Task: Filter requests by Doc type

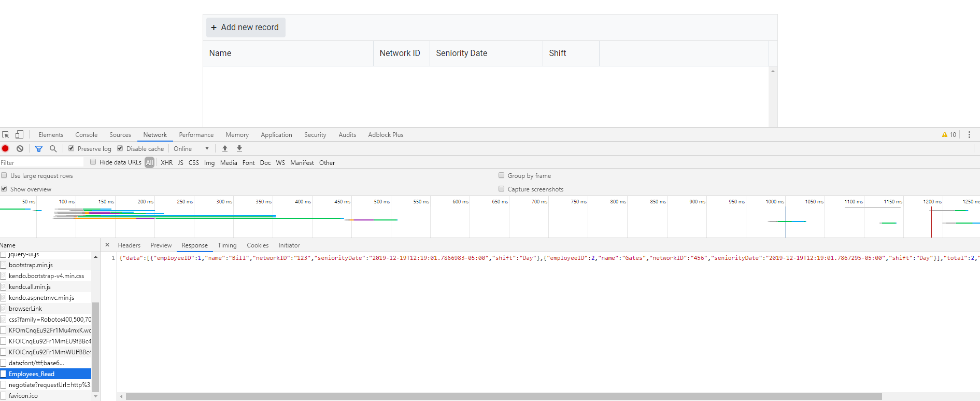Action: (x=265, y=163)
